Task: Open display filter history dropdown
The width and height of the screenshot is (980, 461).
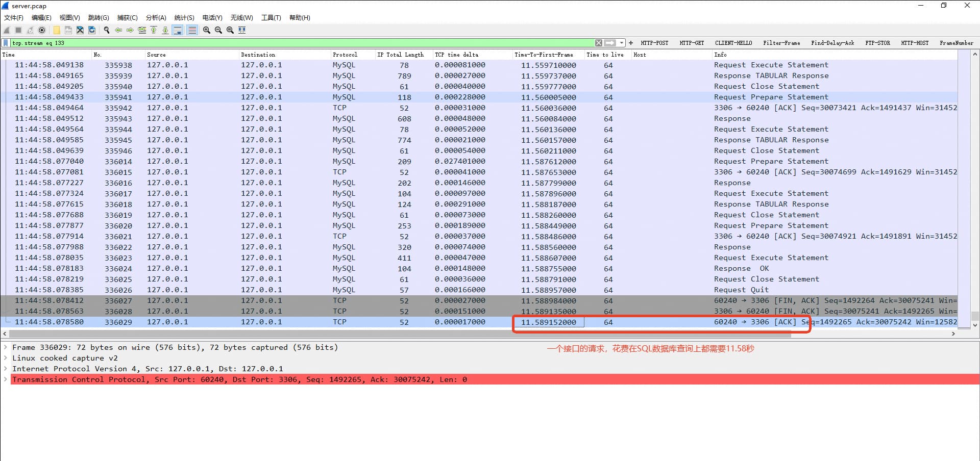Action: (x=622, y=43)
